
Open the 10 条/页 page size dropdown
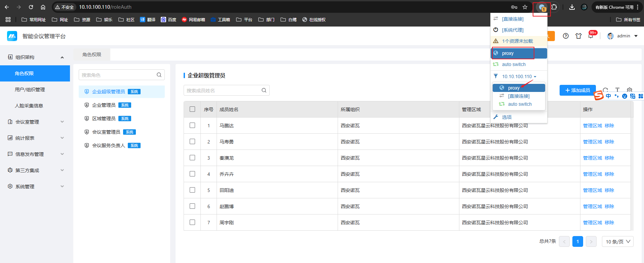click(x=617, y=241)
